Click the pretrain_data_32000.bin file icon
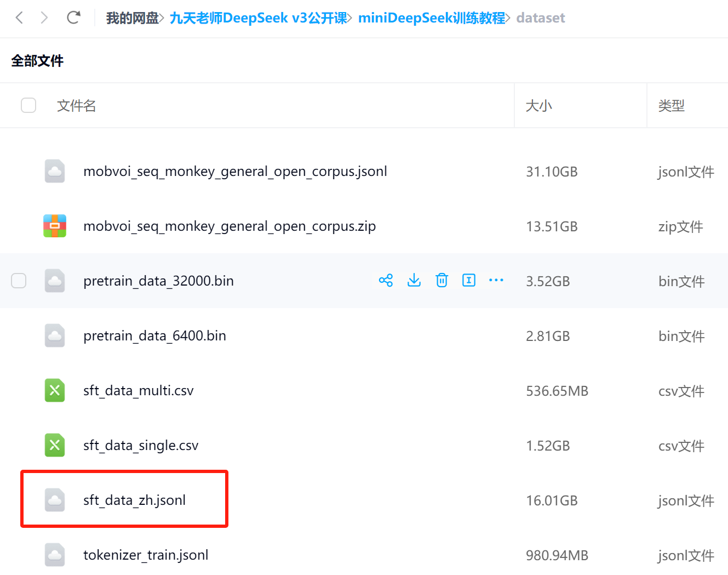728x575 pixels. coord(55,281)
